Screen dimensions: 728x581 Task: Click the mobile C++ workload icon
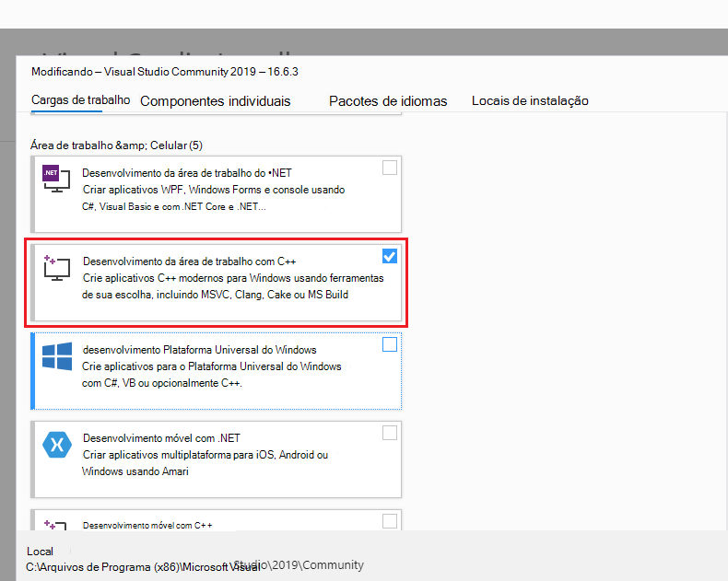coord(55,525)
